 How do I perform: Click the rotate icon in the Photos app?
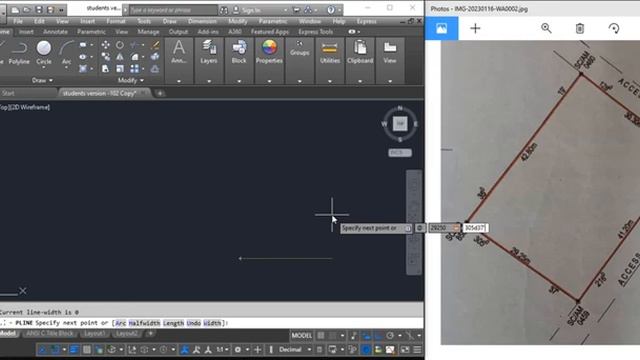pyautogui.click(x=614, y=28)
